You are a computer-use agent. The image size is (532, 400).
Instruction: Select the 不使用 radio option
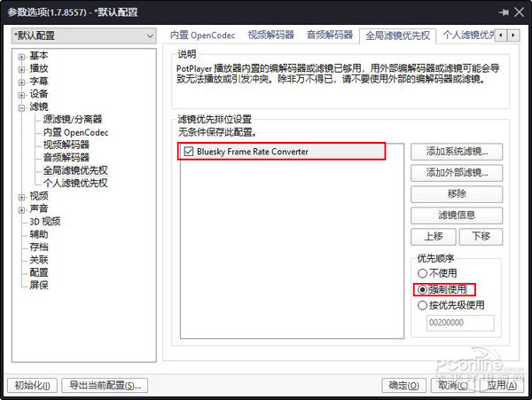422,273
